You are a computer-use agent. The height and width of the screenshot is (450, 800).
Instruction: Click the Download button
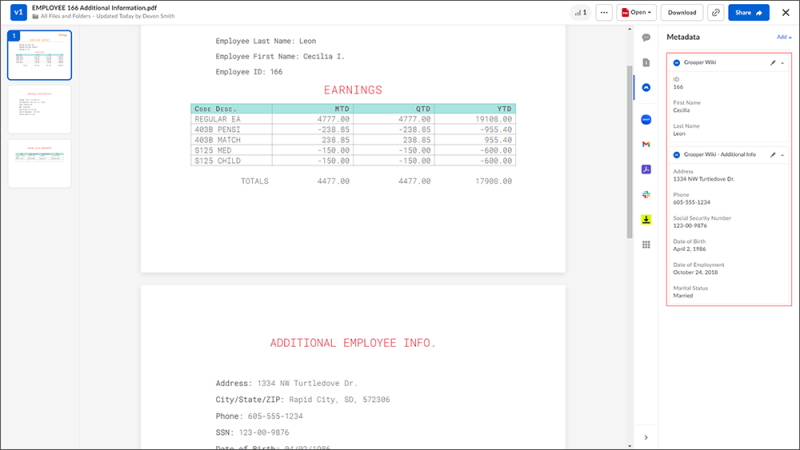pos(682,13)
